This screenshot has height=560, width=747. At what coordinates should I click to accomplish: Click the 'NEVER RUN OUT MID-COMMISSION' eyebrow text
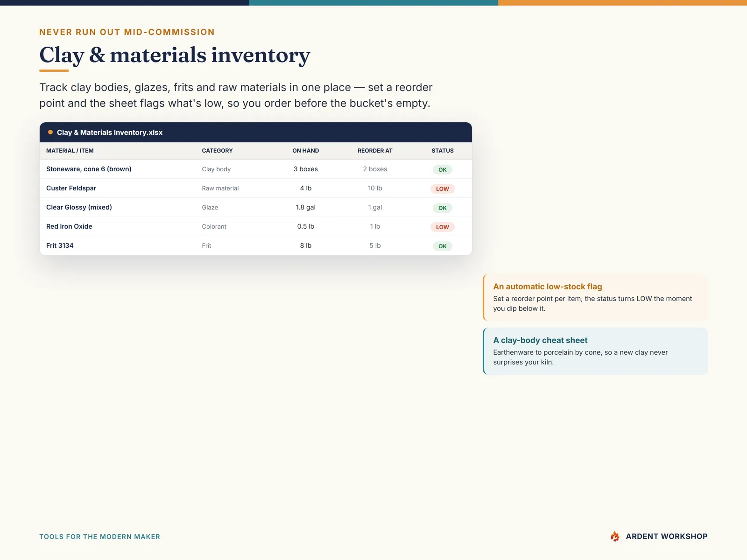[127, 32]
